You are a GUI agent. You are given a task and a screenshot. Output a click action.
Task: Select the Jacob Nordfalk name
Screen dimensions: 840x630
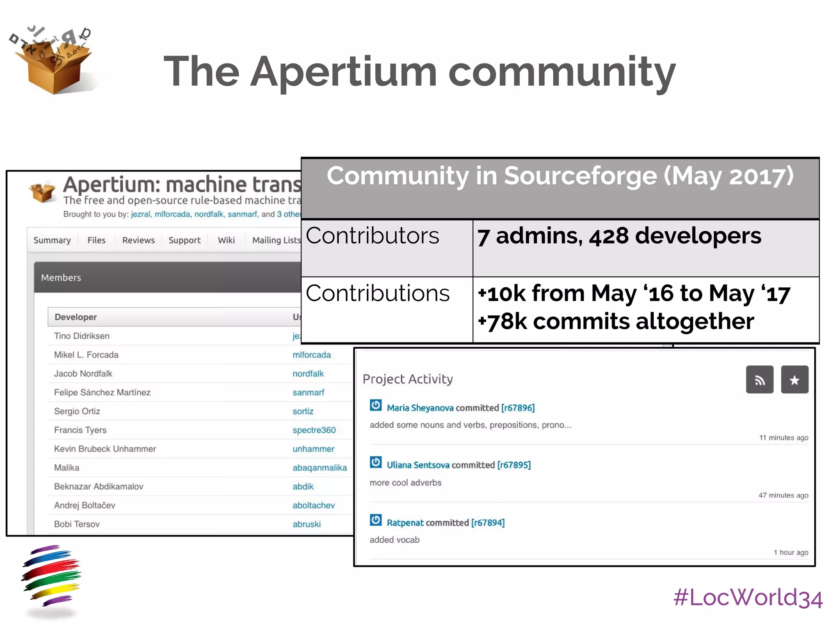click(x=83, y=374)
